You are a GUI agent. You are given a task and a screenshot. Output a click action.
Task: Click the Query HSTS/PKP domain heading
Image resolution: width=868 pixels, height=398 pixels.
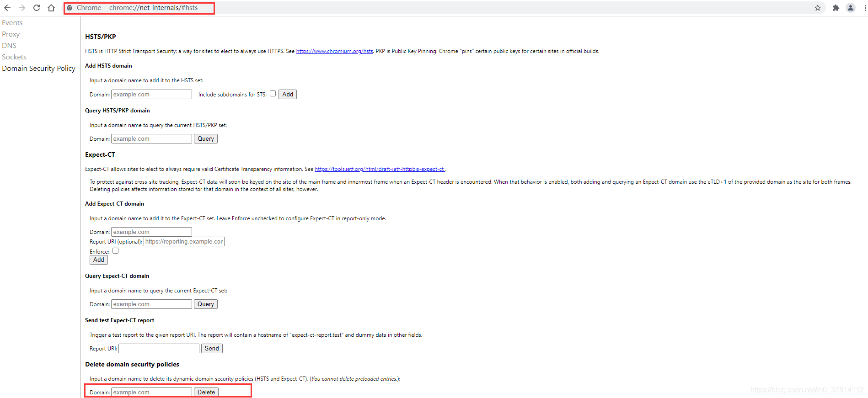point(118,111)
